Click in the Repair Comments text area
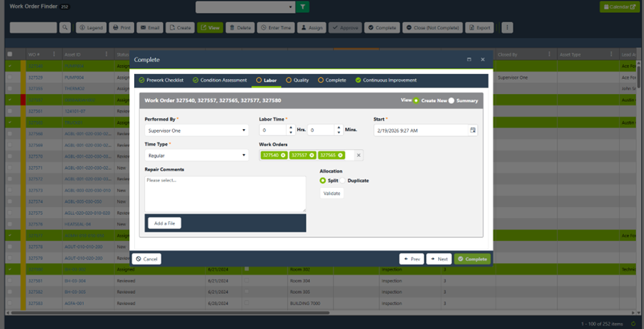 (x=224, y=195)
